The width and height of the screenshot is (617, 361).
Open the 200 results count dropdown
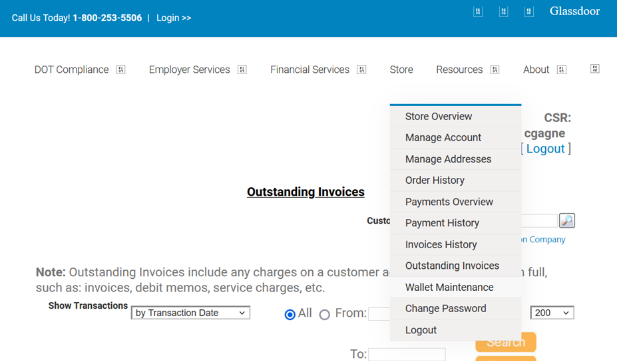click(x=552, y=313)
